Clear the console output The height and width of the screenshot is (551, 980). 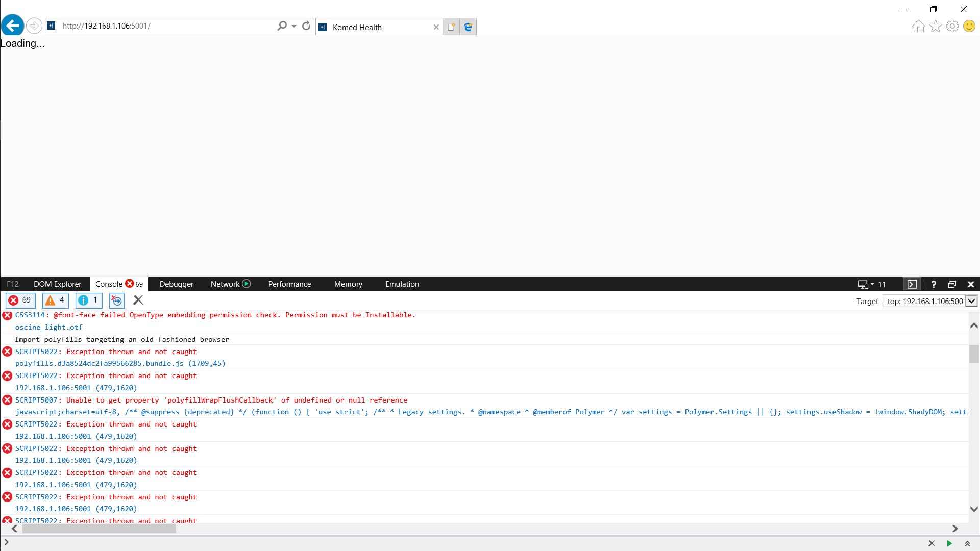coord(138,300)
